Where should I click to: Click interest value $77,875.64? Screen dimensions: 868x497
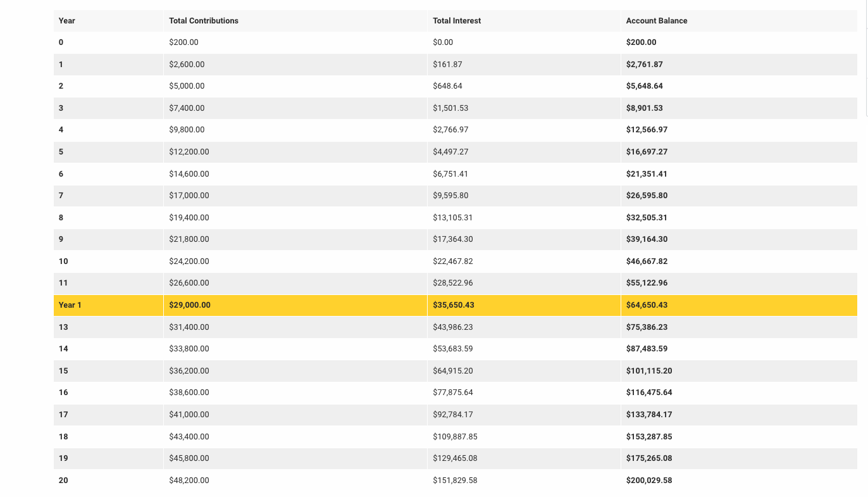click(x=453, y=393)
